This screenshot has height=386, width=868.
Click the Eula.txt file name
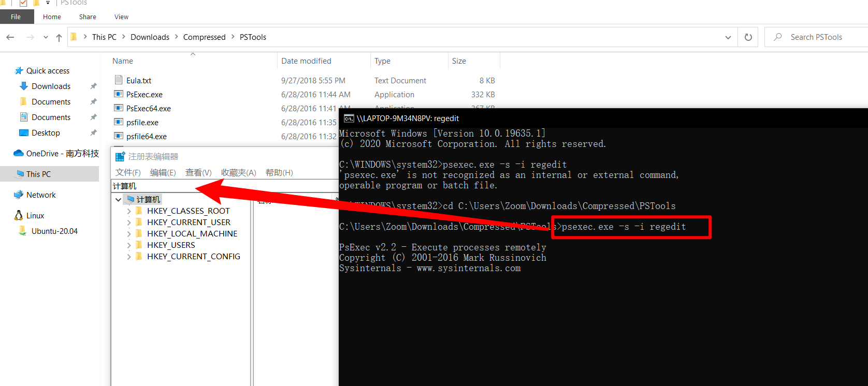click(x=139, y=81)
